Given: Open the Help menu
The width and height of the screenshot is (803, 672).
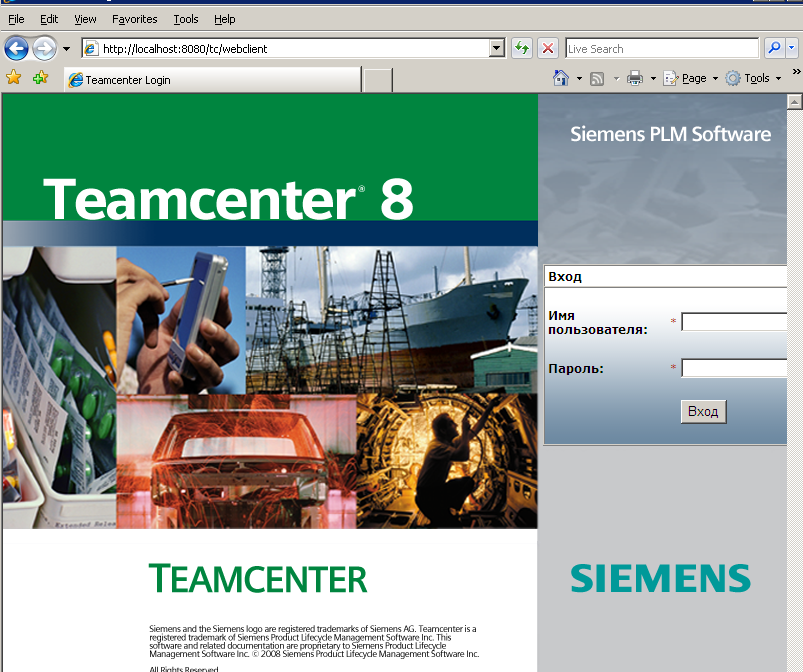Looking at the screenshot, I should [x=224, y=19].
